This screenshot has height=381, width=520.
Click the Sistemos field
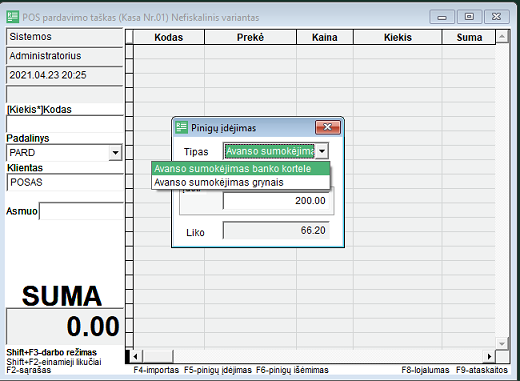point(65,37)
